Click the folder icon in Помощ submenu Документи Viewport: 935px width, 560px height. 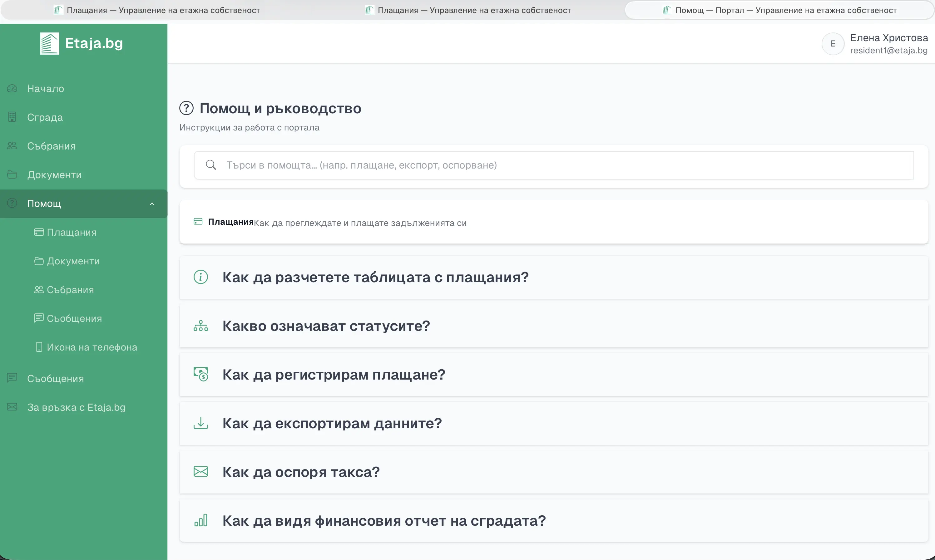pyautogui.click(x=39, y=261)
